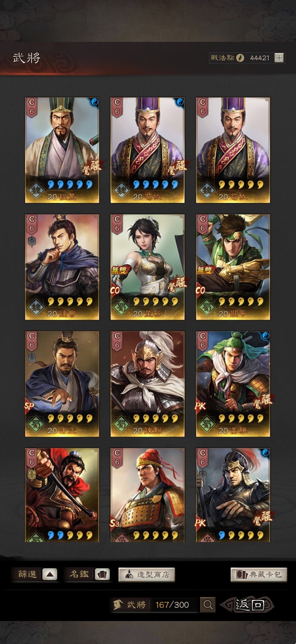Click the 戰法點 coin icon
Image resolution: width=296 pixels, height=644 pixels.
click(x=240, y=58)
